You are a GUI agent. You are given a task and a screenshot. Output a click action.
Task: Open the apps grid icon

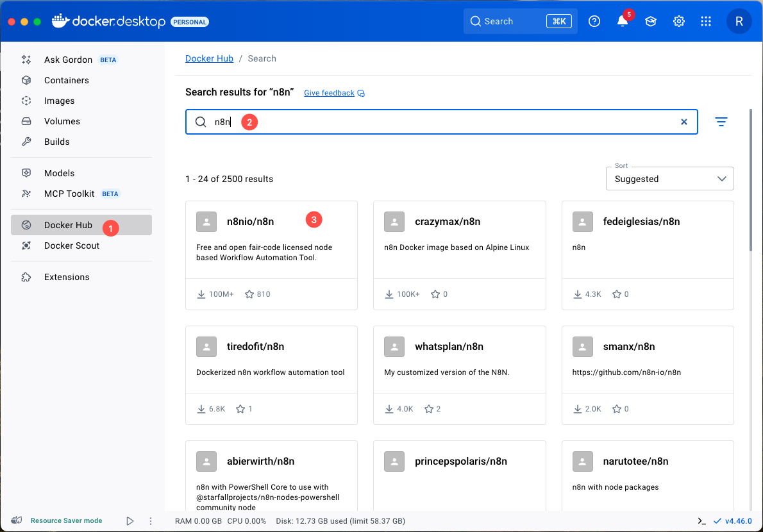click(x=706, y=21)
